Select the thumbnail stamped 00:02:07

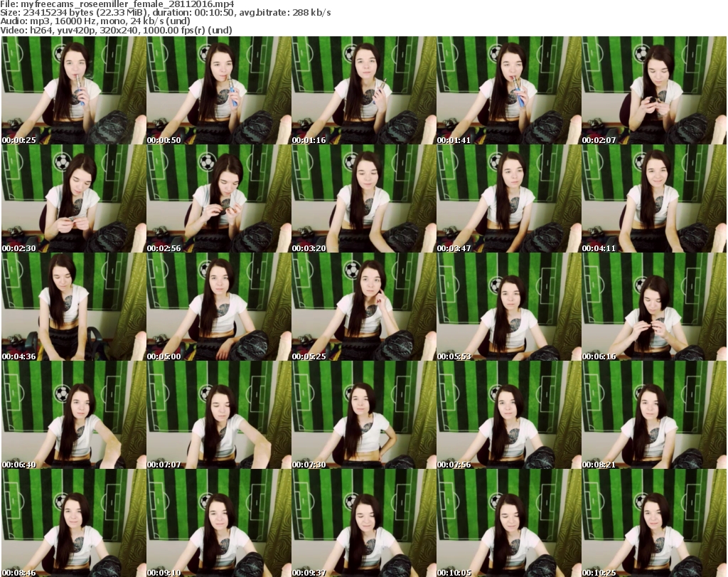point(654,90)
